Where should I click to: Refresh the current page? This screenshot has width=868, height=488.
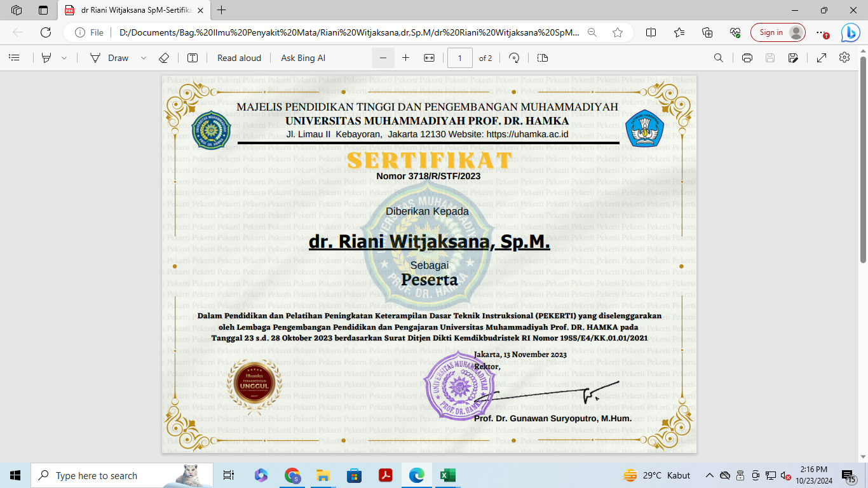pos(46,32)
